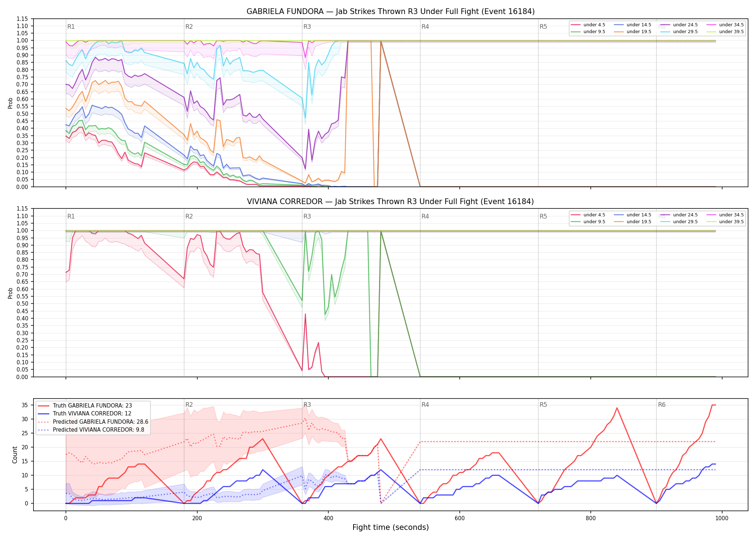Image resolution: width=756 pixels, height=540 pixels.
Task: Click 'Predicted VIVIANA CORREDOR: 9.8' legend label
Action: [x=98, y=430]
